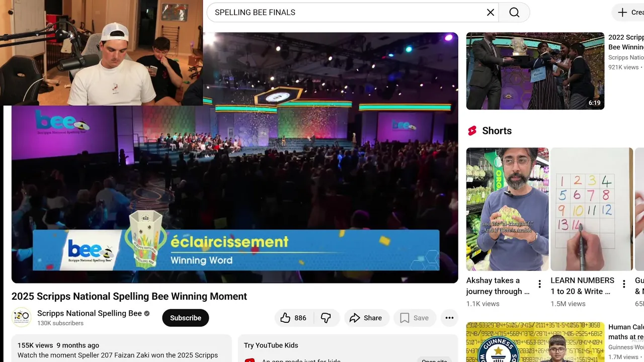
Task: Open the LEARN NUMBERS 1 to 20 title
Action: pyautogui.click(x=582, y=286)
